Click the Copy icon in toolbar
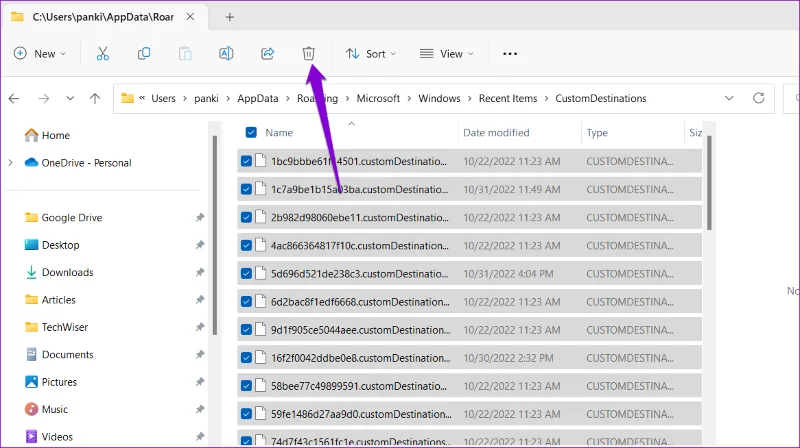The image size is (800, 448). [144, 54]
